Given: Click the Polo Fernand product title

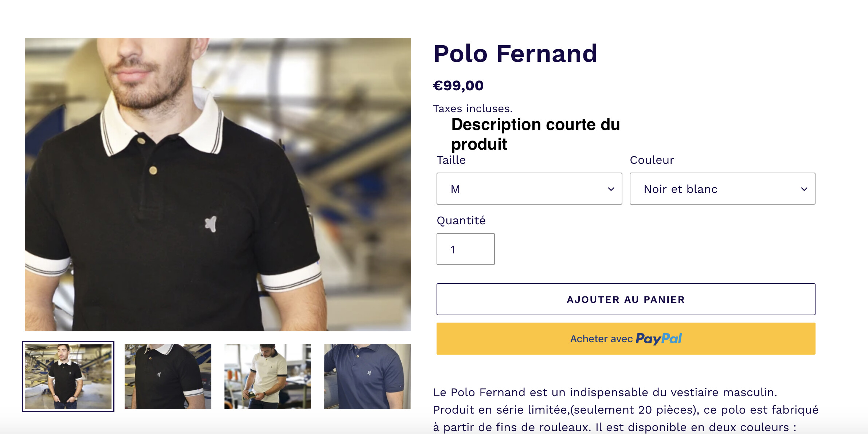Looking at the screenshot, I should pyautogui.click(x=515, y=54).
